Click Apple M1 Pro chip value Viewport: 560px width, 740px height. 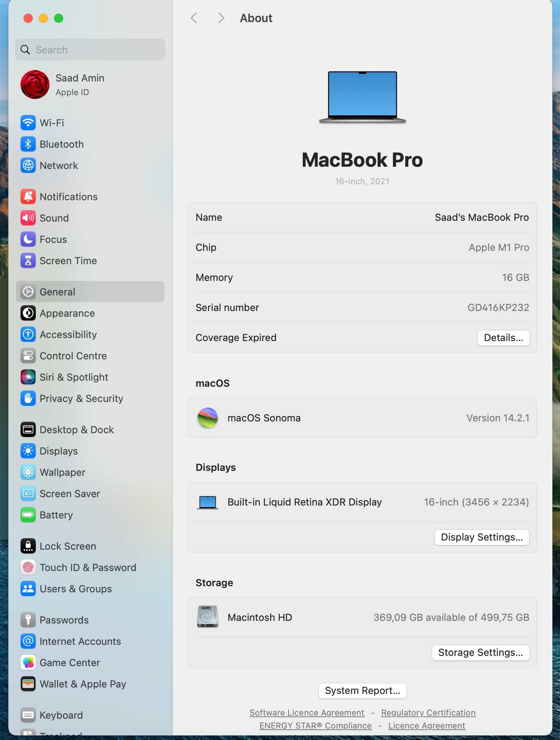[x=499, y=247]
